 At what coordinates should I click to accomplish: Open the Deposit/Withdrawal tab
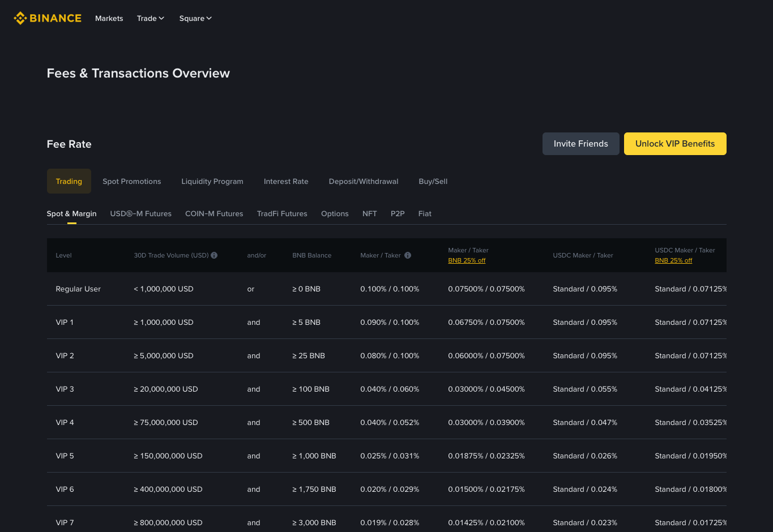(364, 181)
